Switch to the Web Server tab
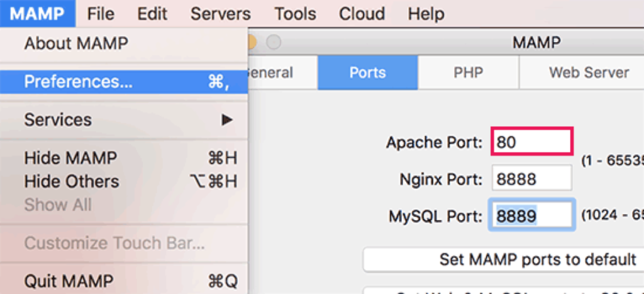The width and height of the screenshot is (644, 294). (582, 73)
